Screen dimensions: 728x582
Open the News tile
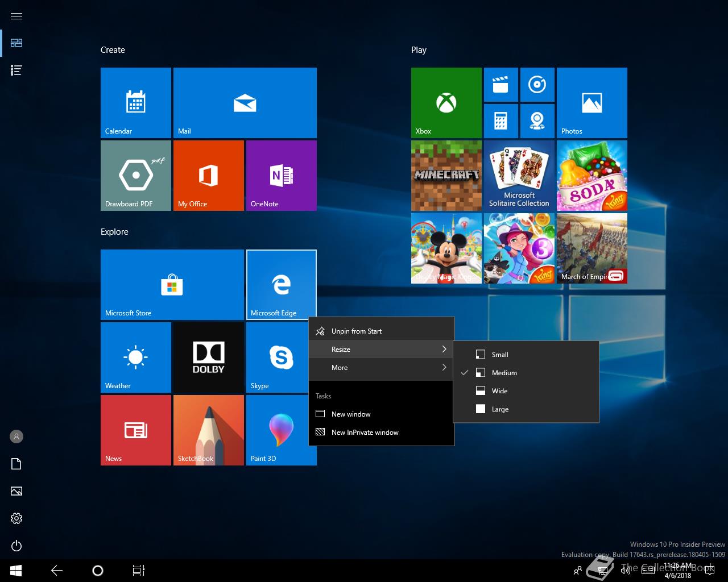[x=136, y=430]
